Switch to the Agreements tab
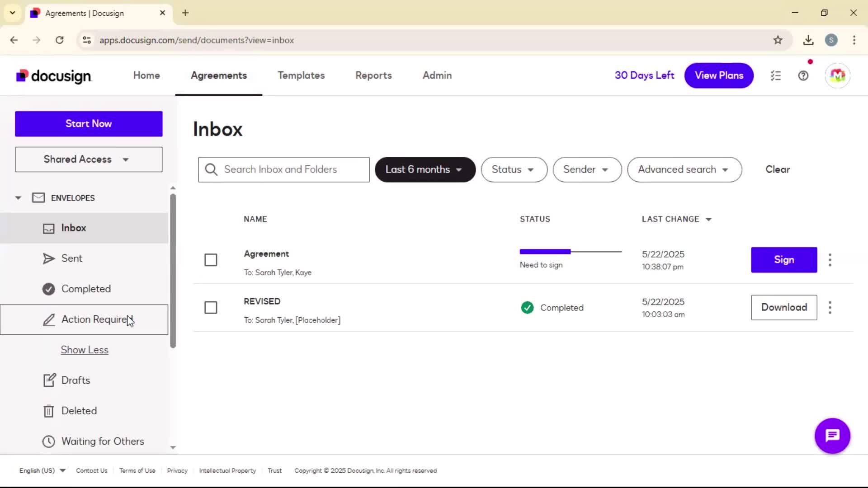 (x=219, y=75)
